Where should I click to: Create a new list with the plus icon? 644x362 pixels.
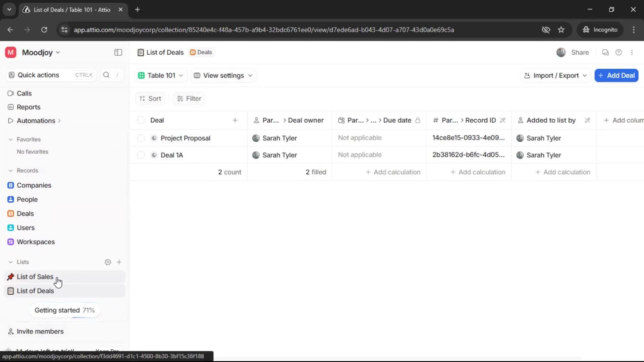[119, 262]
